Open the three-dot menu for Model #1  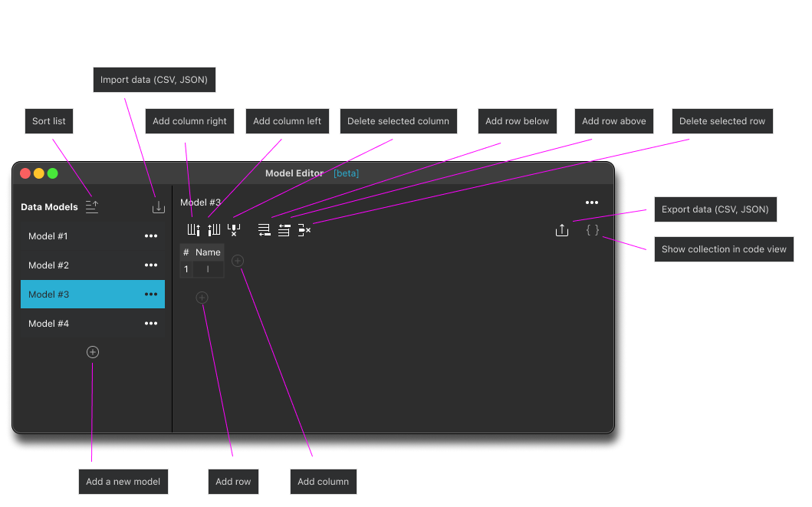[151, 236]
